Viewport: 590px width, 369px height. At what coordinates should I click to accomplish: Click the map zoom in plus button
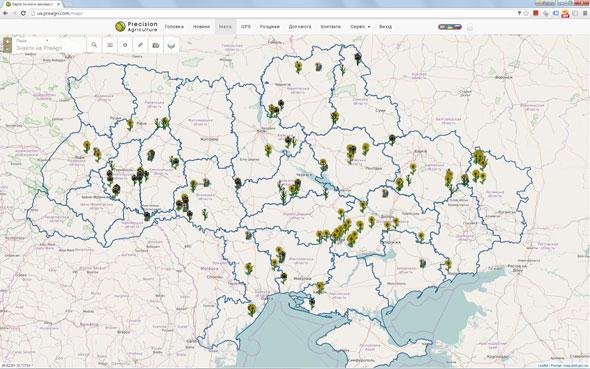tap(7, 41)
